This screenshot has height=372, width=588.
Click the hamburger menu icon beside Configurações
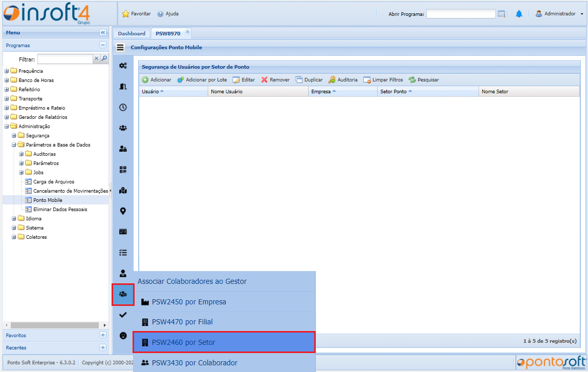pos(120,48)
